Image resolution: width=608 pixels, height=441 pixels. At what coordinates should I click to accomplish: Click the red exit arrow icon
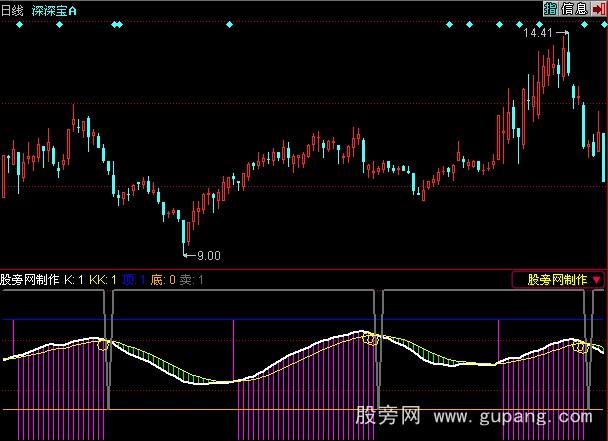pyautogui.click(x=598, y=8)
